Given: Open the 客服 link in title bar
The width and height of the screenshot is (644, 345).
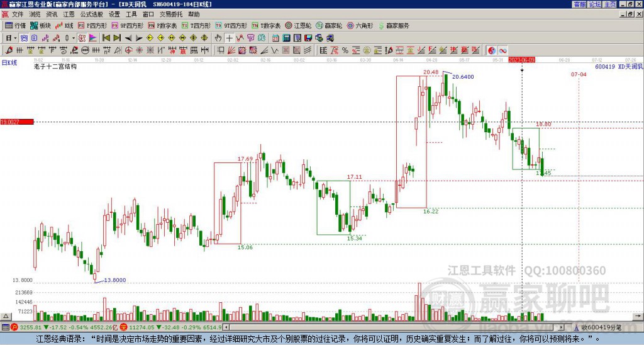Looking at the screenshot, I should coord(579,4).
